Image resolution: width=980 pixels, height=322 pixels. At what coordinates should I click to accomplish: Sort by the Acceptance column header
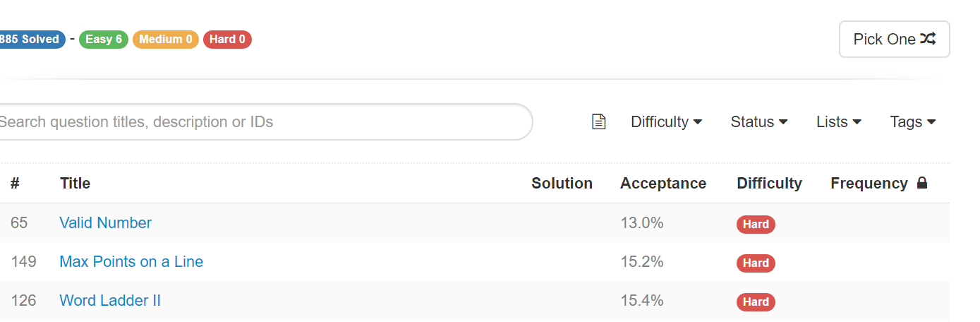click(663, 184)
